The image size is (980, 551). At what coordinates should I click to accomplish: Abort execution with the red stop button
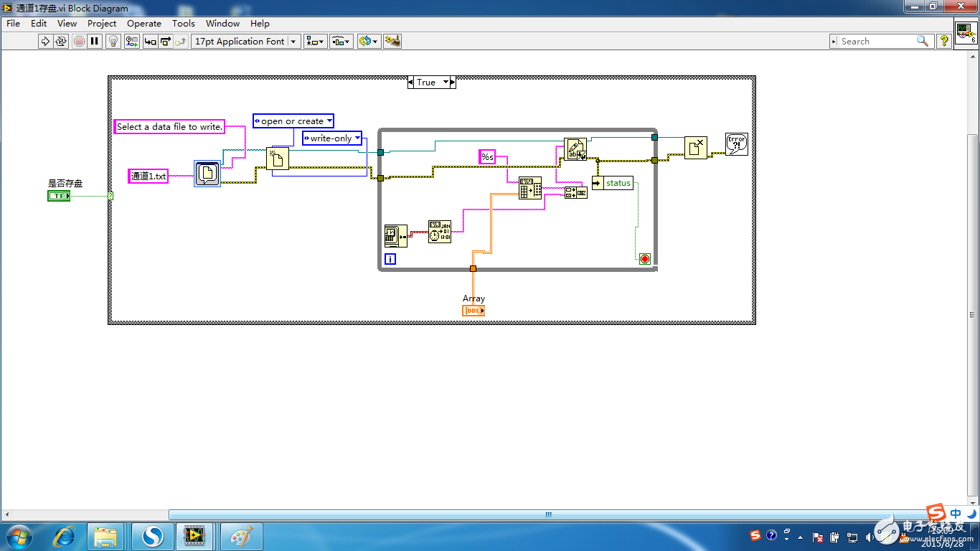click(79, 42)
